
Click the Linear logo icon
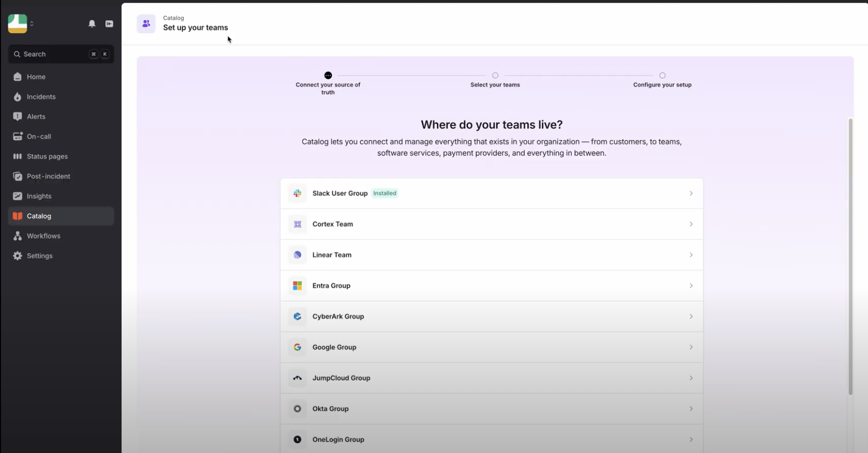point(297,255)
